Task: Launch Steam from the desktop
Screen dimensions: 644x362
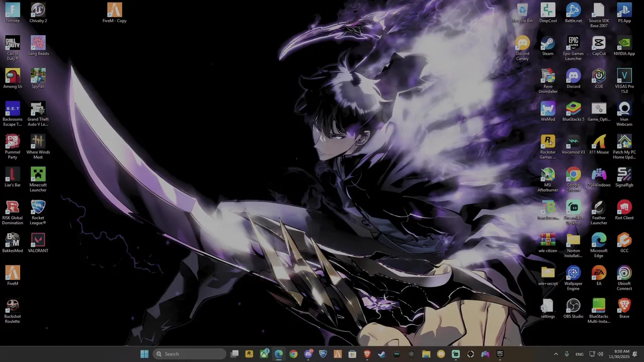Action: (x=548, y=46)
